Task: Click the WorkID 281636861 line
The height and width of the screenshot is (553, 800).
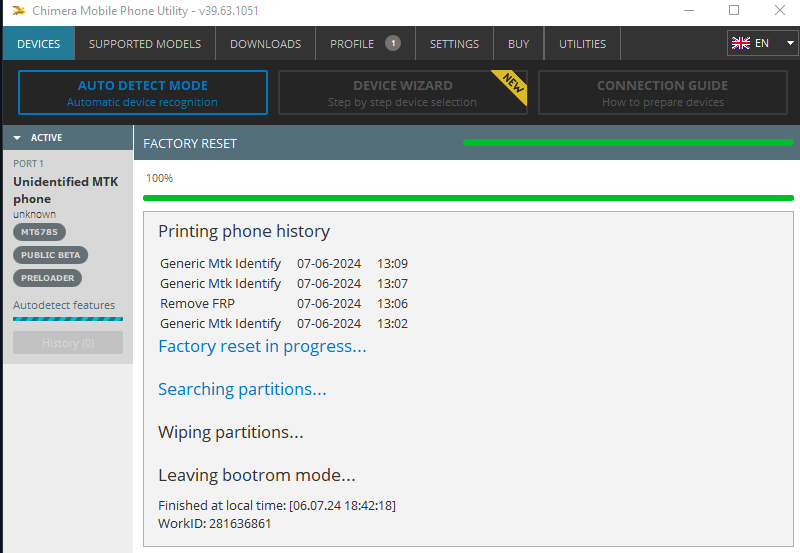Action: point(215,524)
